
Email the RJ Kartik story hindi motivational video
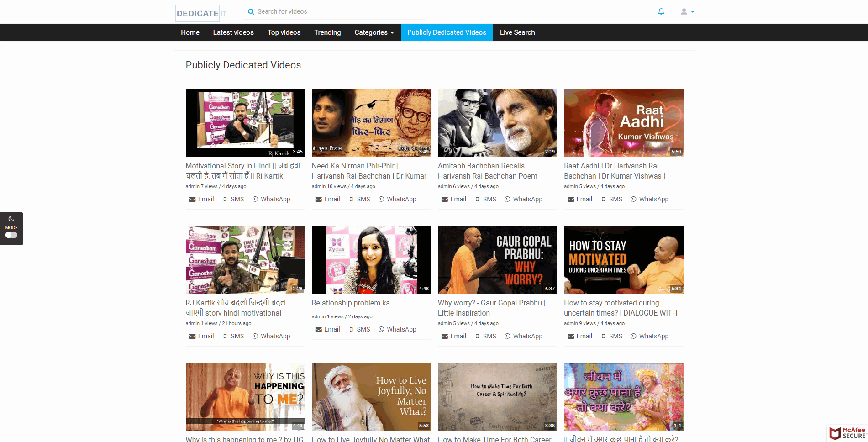[x=201, y=336]
